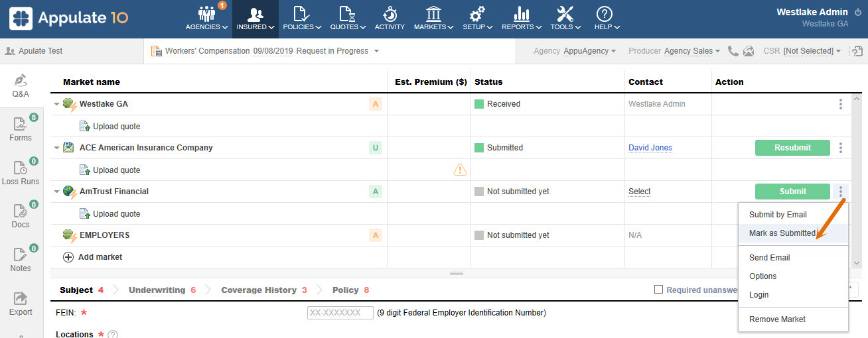This screenshot has height=338, width=868.
Task: Click the FEIN input field
Action: click(340, 313)
